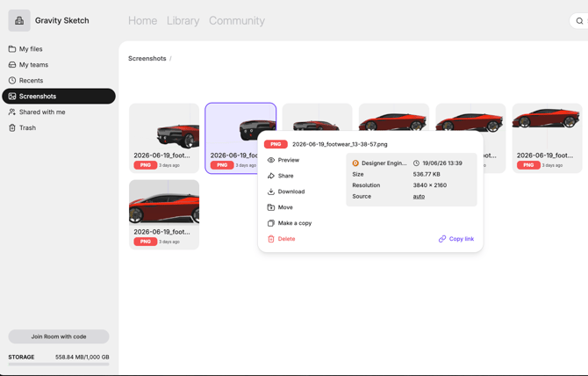588x376 pixels.
Task: Click the clock icon by 19/06/26 13:39
Action: pyautogui.click(x=416, y=163)
